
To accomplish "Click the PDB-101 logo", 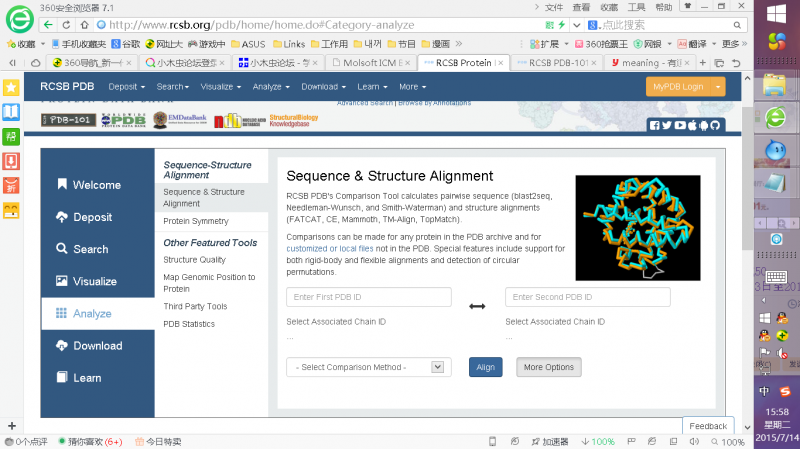I will 68,120.
